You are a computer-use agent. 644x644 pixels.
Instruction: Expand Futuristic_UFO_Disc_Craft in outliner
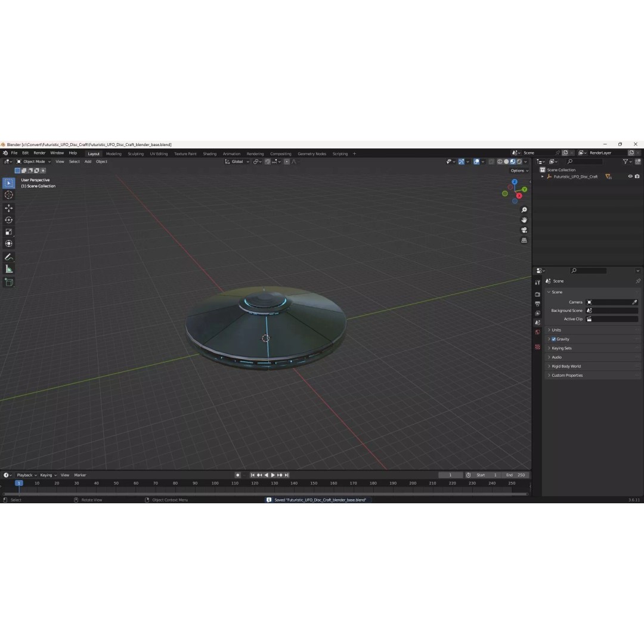pyautogui.click(x=542, y=177)
